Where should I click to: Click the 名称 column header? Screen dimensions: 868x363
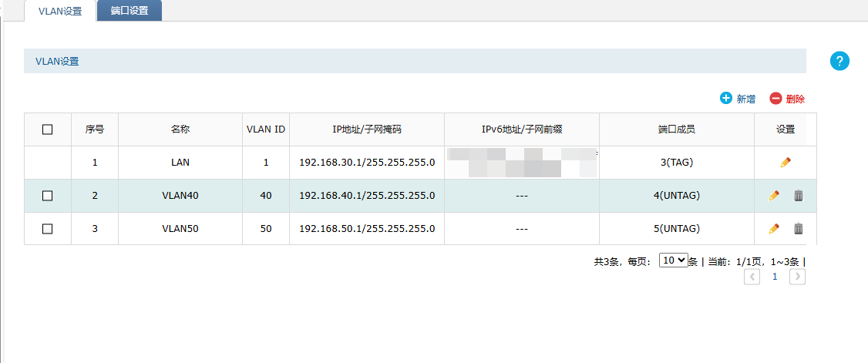click(180, 129)
